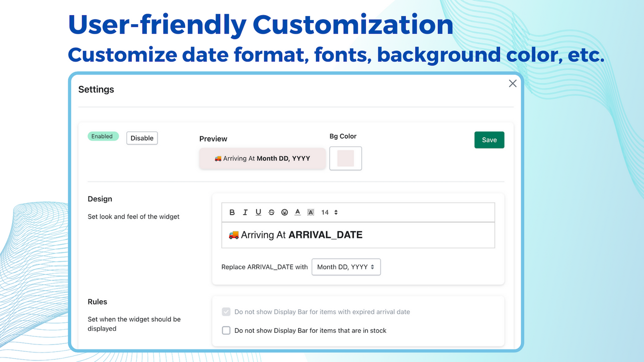Image resolution: width=644 pixels, height=362 pixels.
Task: Click the Settings dialog title
Action: (96, 89)
